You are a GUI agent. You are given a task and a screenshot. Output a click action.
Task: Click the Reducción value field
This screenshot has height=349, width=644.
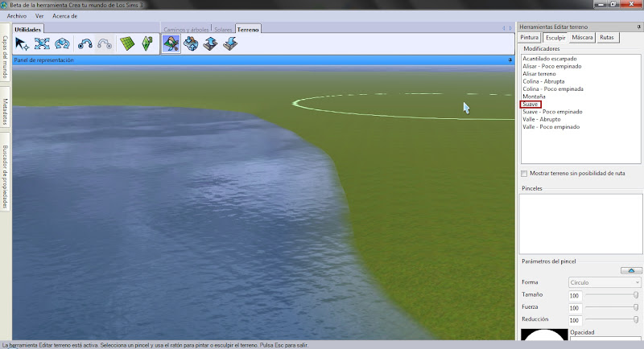pos(575,320)
